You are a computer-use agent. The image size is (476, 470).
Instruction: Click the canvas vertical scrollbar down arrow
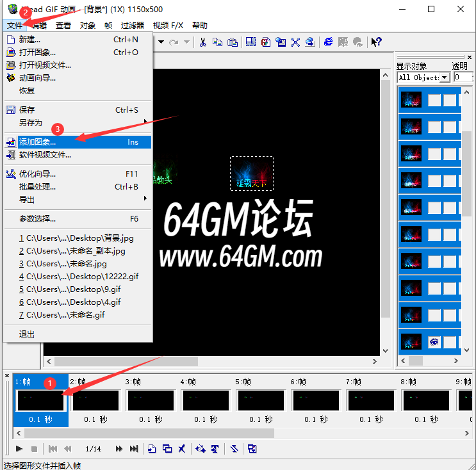[x=385, y=350]
